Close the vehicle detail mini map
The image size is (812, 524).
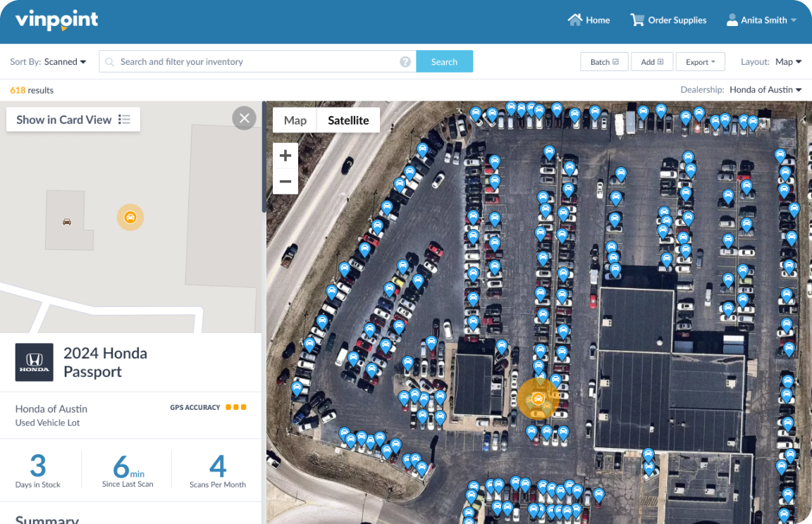click(244, 118)
